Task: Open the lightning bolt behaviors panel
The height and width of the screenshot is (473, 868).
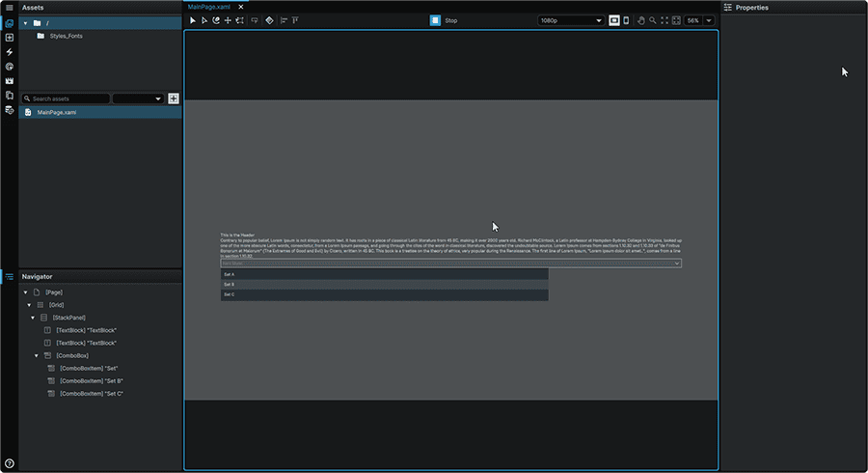Action: pyautogui.click(x=10, y=52)
